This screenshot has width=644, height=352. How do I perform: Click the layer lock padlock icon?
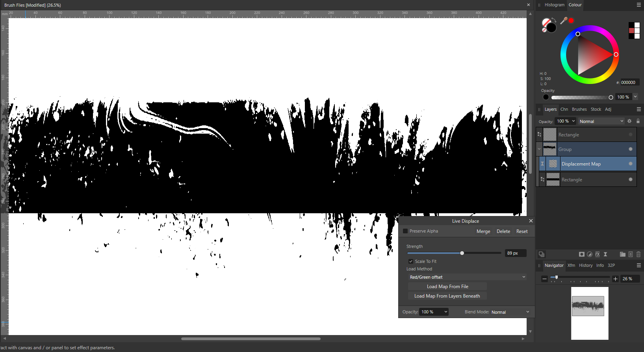pyautogui.click(x=638, y=121)
